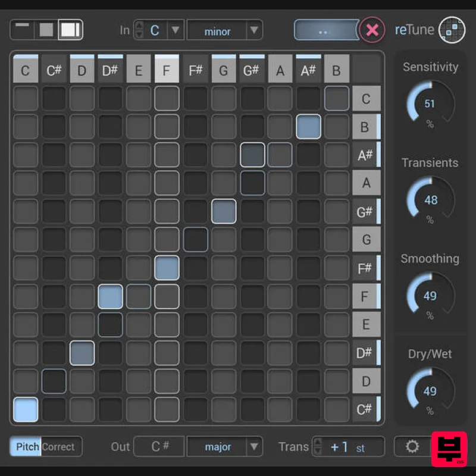Open the In root note dropdown arrow
This screenshot has height=476, width=476.
176,30
